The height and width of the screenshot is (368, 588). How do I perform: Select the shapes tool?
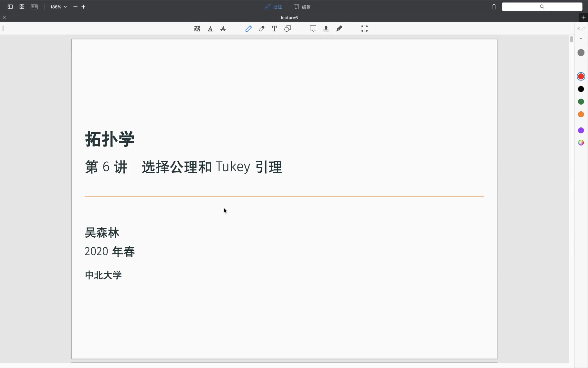(x=288, y=29)
